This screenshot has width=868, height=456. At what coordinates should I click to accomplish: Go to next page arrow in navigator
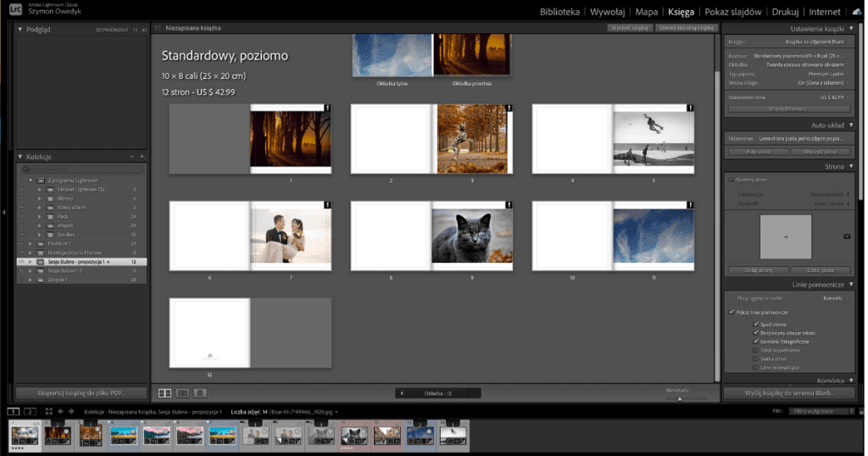pos(474,393)
